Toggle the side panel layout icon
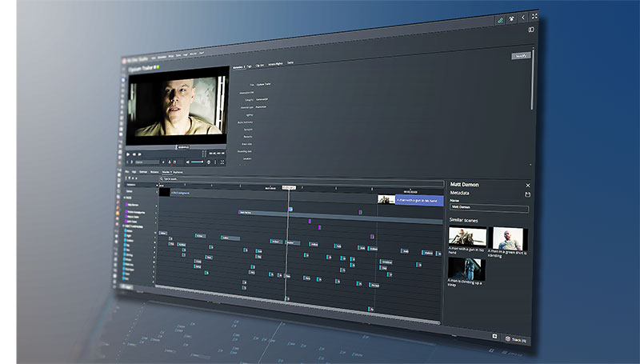The height and width of the screenshot is (364, 640). [x=530, y=30]
